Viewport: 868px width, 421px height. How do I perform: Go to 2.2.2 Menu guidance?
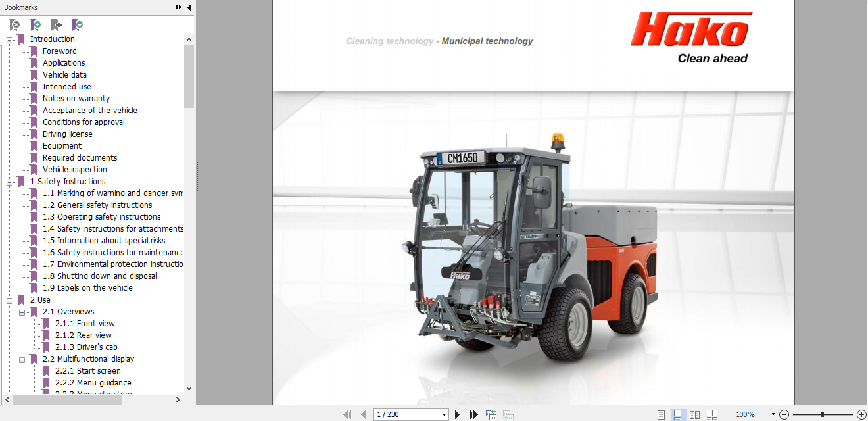pyautogui.click(x=93, y=383)
